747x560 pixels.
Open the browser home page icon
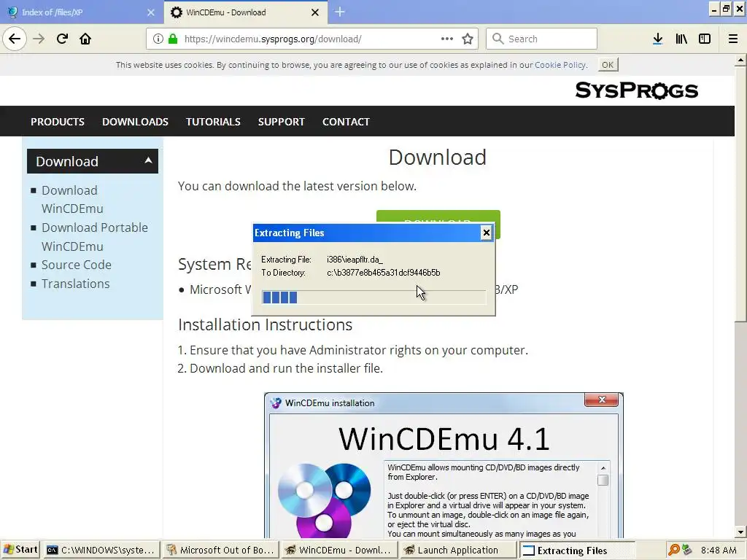pyautogui.click(x=85, y=39)
